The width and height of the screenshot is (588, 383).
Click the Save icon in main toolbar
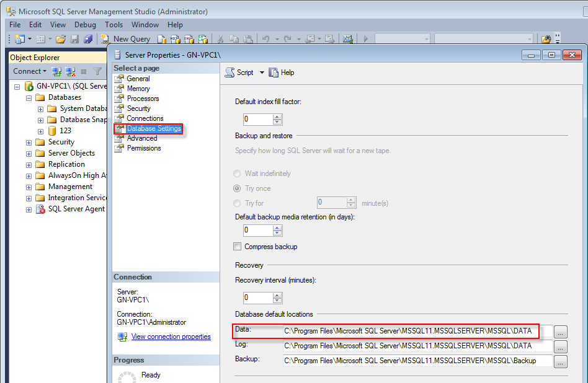(x=74, y=39)
